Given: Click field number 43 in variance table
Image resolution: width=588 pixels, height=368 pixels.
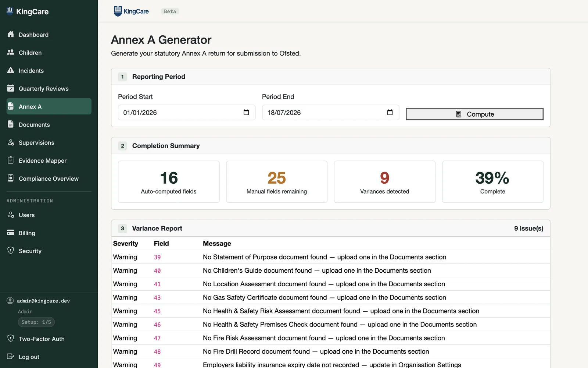Looking at the screenshot, I should tap(157, 298).
